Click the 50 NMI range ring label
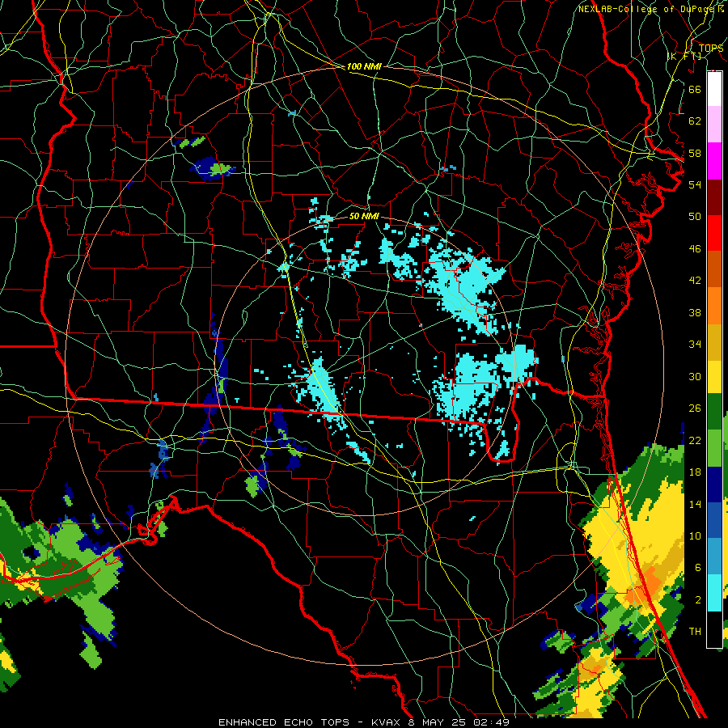 point(364,216)
